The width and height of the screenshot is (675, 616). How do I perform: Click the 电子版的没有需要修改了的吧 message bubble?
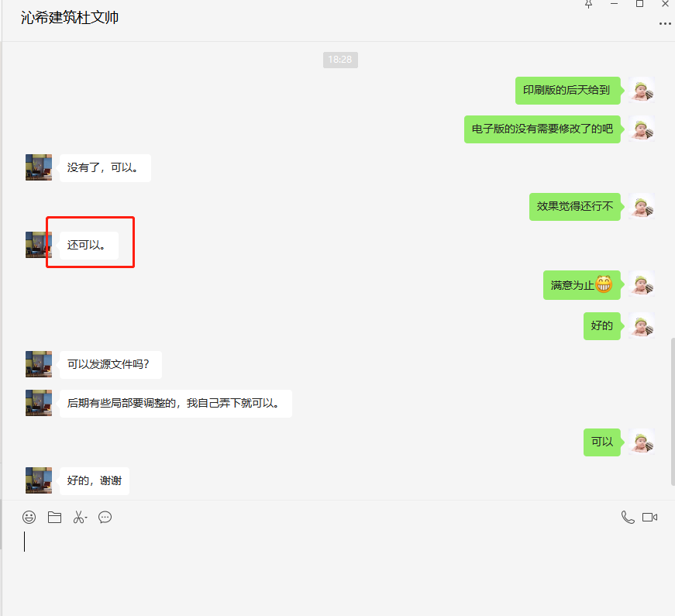542,129
